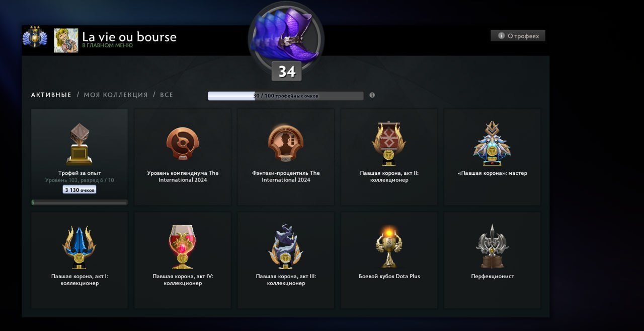Select the «Павшая корона»: мастер trophy icon
Image resolution: width=644 pixels, height=331 pixels.
[492, 143]
